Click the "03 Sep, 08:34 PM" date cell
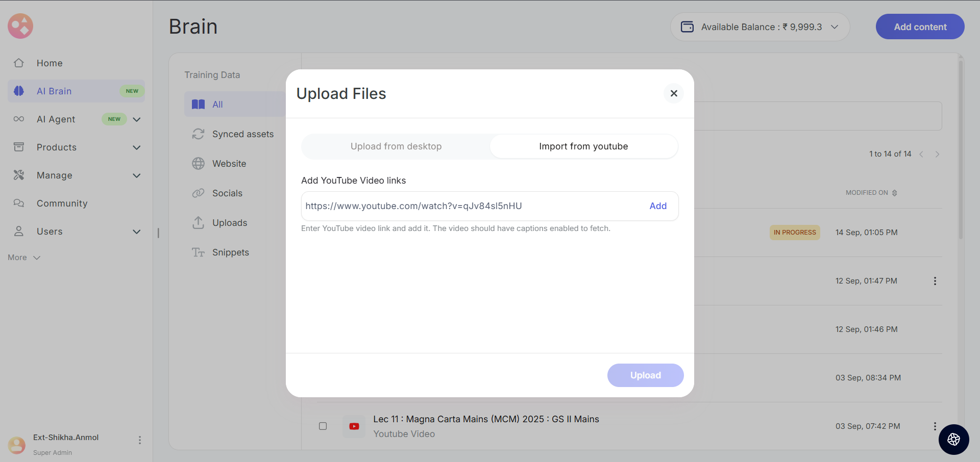 pyautogui.click(x=868, y=378)
